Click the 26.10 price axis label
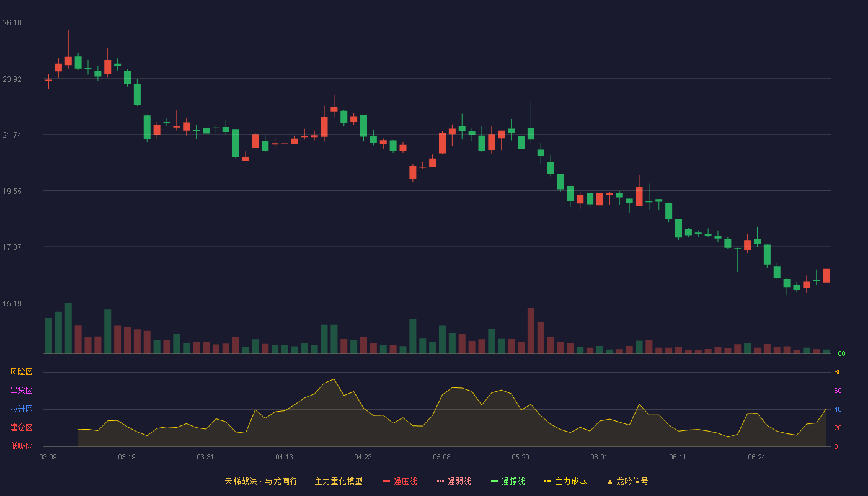This screenshot has width=868, height=496. pyautogui.click(x=12, y=23)
